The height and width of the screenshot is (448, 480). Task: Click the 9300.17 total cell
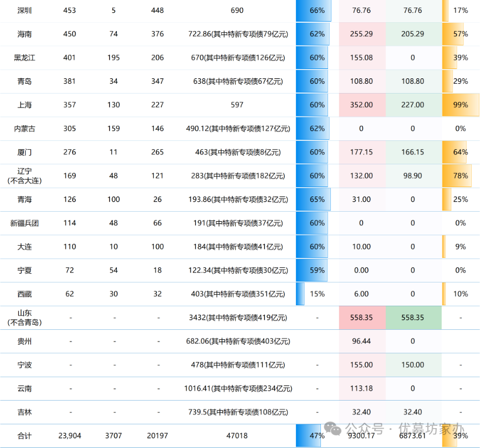click(x=361, y=437)
